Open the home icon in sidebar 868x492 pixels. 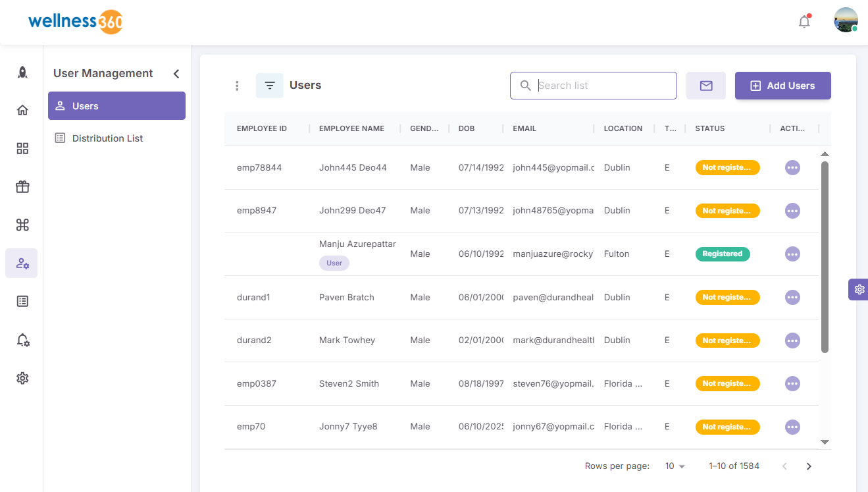[22, 110]
